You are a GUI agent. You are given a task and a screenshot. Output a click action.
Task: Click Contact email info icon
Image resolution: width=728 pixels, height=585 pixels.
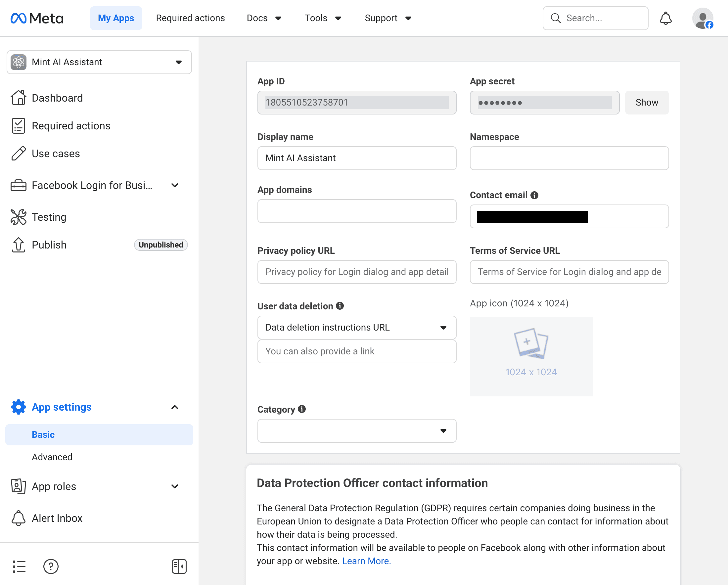point(534,195)
